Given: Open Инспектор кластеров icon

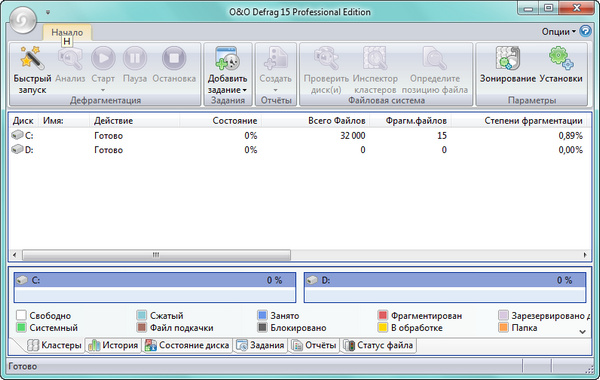Looking at the screenshot, I should [x=375, y=58].
